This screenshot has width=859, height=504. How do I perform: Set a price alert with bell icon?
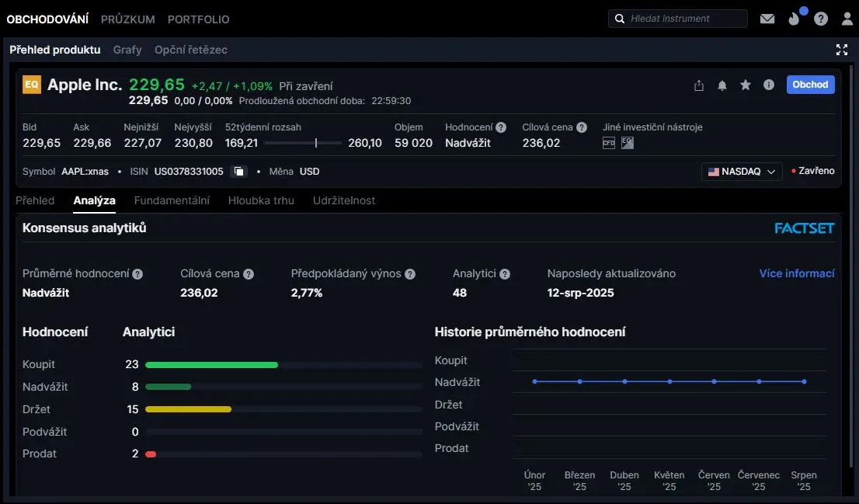[x=722, y=85]
